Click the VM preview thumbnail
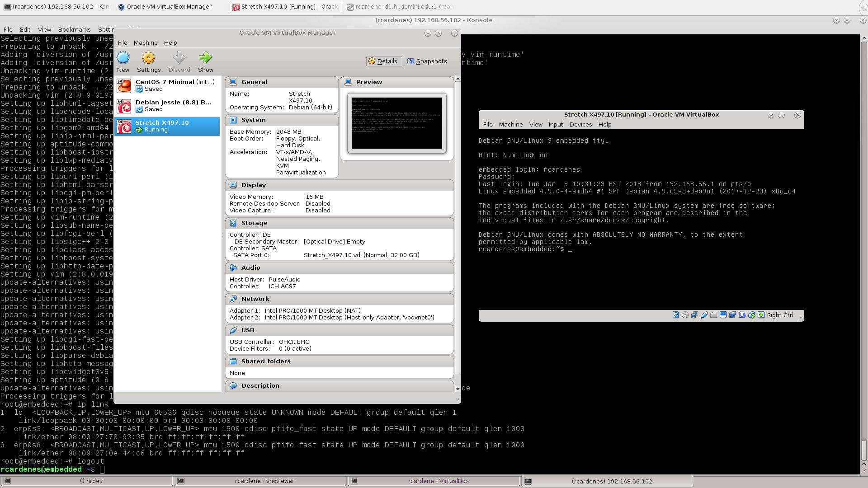 tap(396, 123)
